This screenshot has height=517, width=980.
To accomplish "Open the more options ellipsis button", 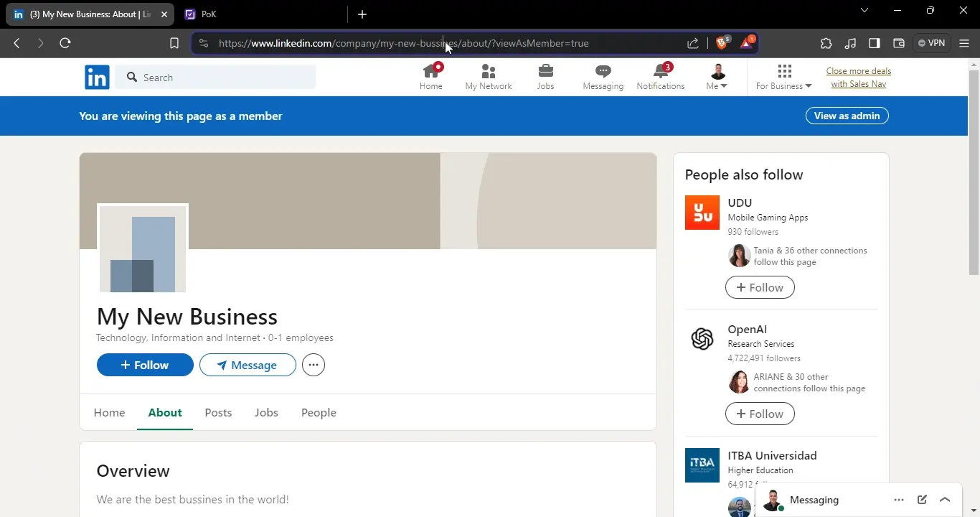I will tap(314, 365).
